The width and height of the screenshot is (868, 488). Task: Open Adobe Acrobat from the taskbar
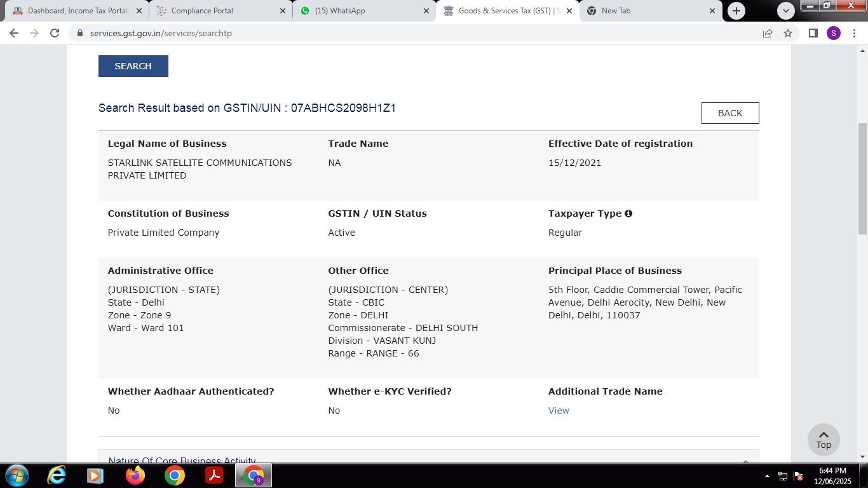pos(214,475)
